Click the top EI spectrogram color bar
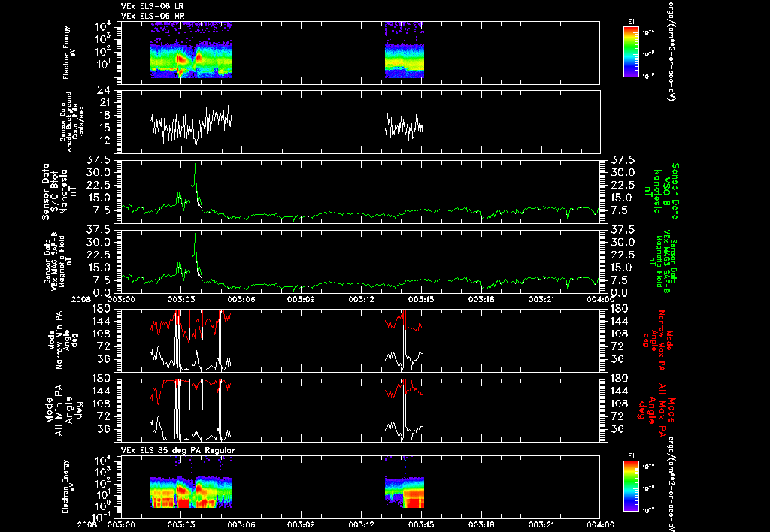 [x=631, y=52]
